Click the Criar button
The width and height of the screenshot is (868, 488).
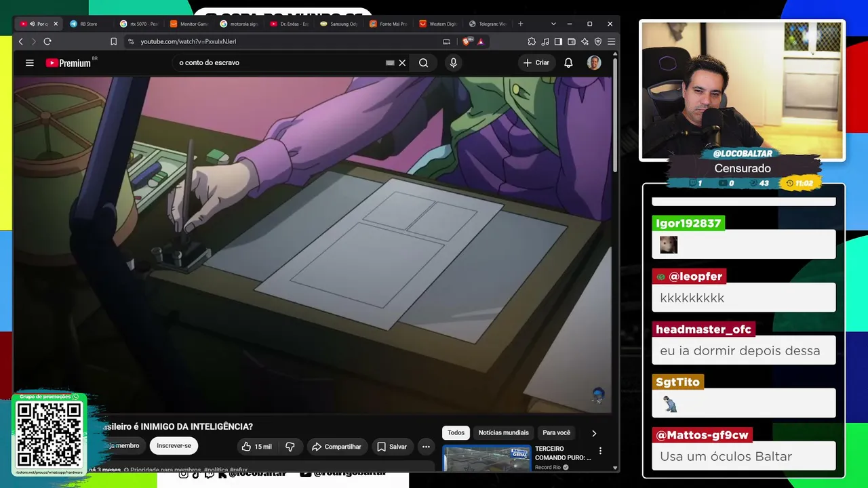[x=536, y=63]
